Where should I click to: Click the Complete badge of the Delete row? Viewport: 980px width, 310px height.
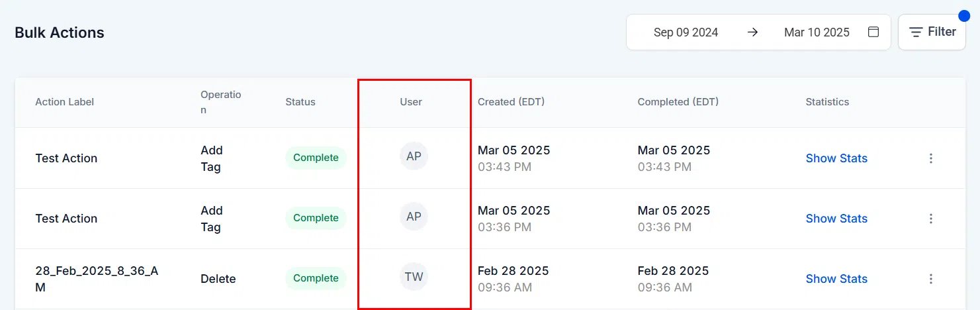[316, 278]
